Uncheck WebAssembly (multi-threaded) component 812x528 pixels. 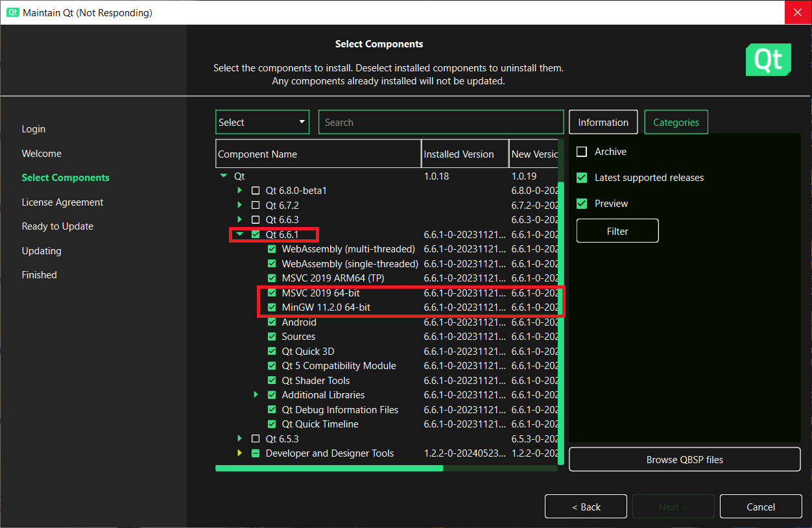pos(272,249)
